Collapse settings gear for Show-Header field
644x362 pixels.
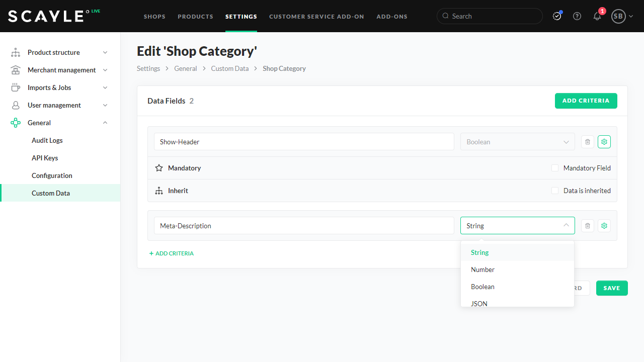[604, 142]
